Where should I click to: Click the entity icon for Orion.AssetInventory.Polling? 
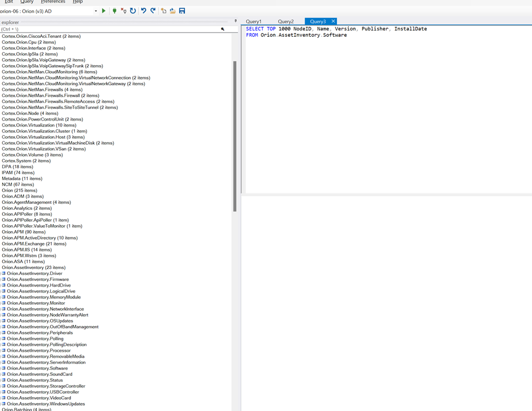(3, 339)
